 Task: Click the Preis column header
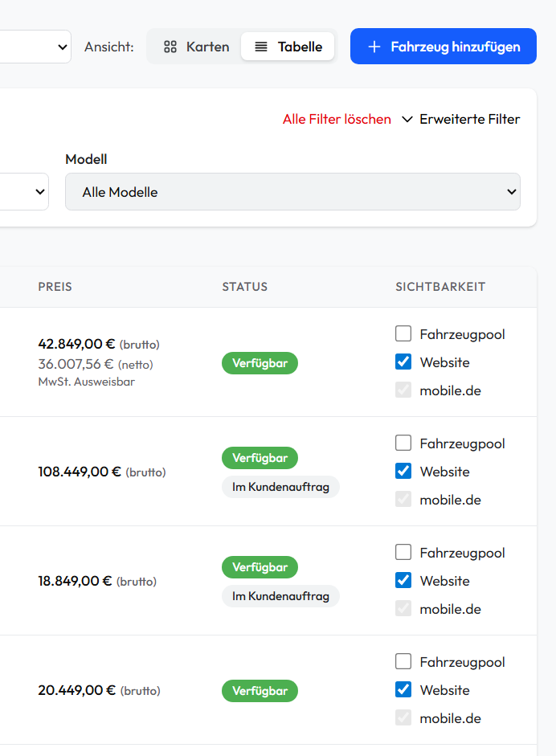coord(55,287)
